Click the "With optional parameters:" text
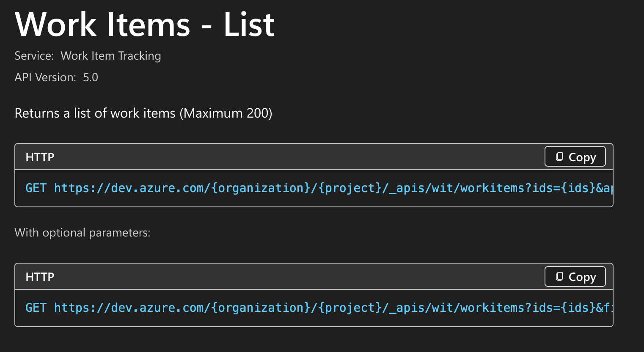644x352 pixels. click(83, 233)
